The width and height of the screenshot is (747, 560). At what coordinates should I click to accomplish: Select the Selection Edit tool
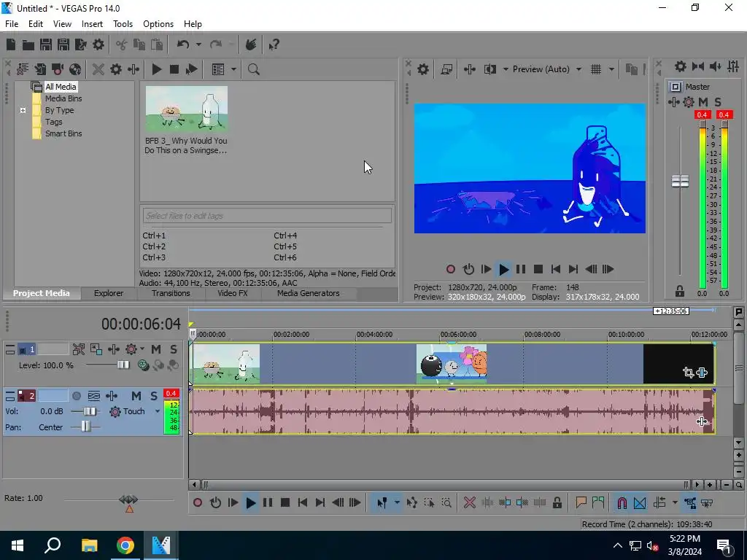point(429,503)
